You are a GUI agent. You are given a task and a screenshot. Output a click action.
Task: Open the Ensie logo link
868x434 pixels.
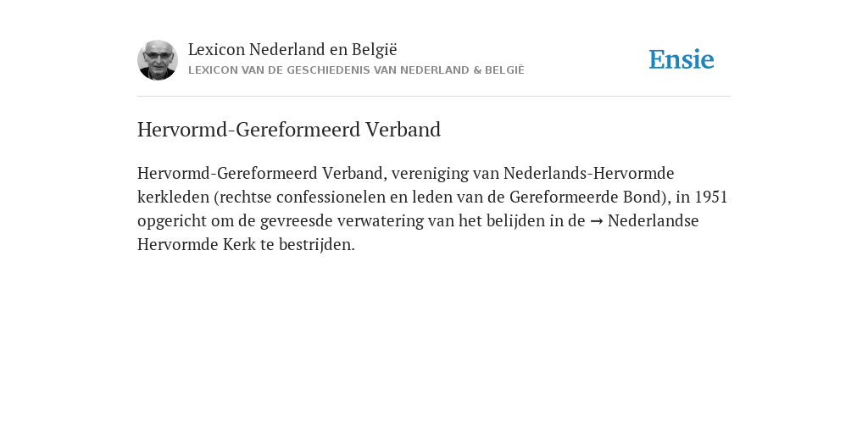(682, 59)
